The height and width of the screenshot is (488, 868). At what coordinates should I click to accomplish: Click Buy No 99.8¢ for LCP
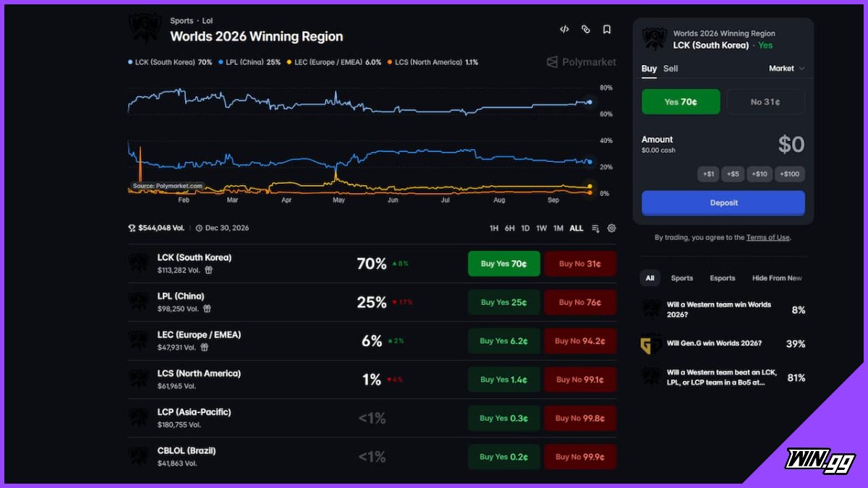pyautogui.click(x=580, y=418)
